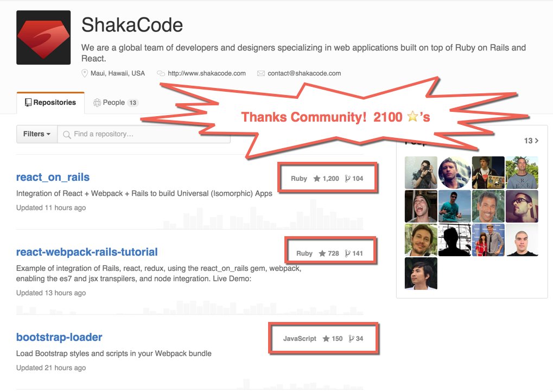The height and width of the screenshot is (392, 553).
Task: Click the bald man in black shirt avatar
Action: coord(522,239)
